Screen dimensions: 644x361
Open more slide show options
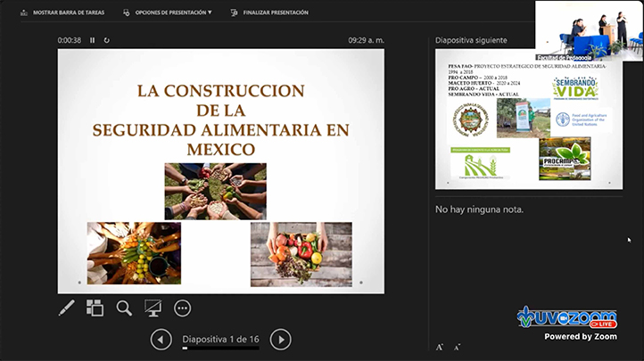[x=182, y=308]
